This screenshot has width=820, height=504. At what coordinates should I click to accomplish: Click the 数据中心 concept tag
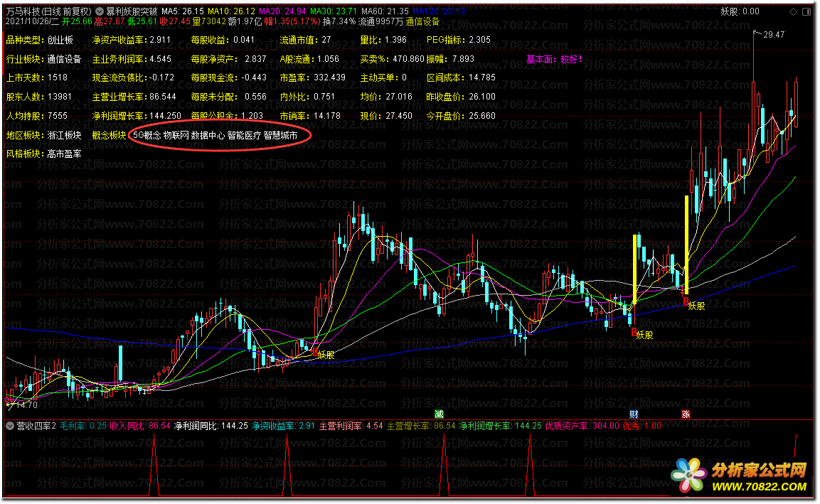tap(208, 135)
